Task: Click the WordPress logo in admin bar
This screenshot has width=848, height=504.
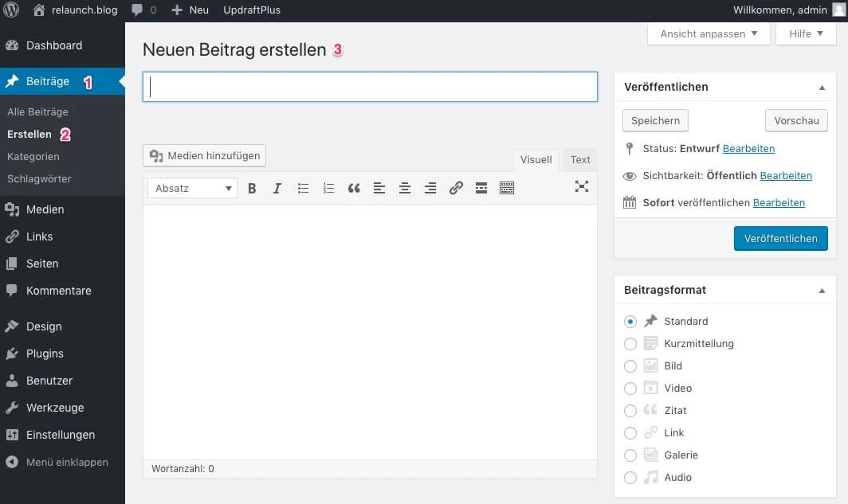Action: coord(11,10)
